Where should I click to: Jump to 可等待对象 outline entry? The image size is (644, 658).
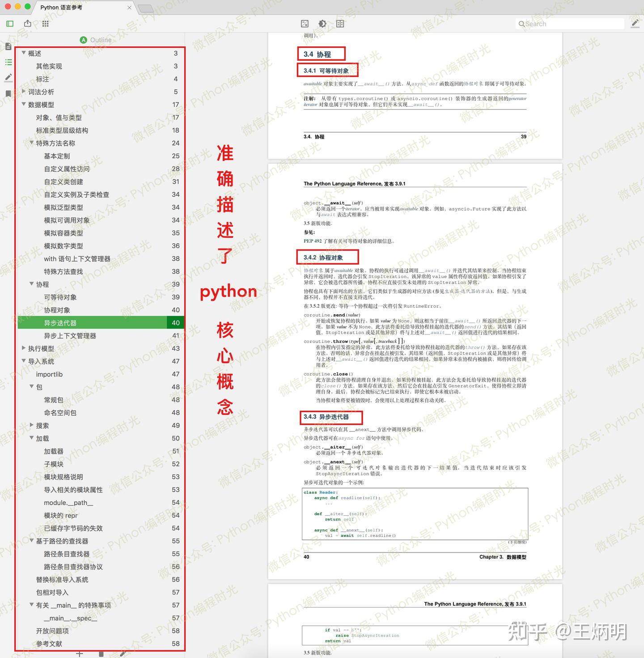coord(59,297)
